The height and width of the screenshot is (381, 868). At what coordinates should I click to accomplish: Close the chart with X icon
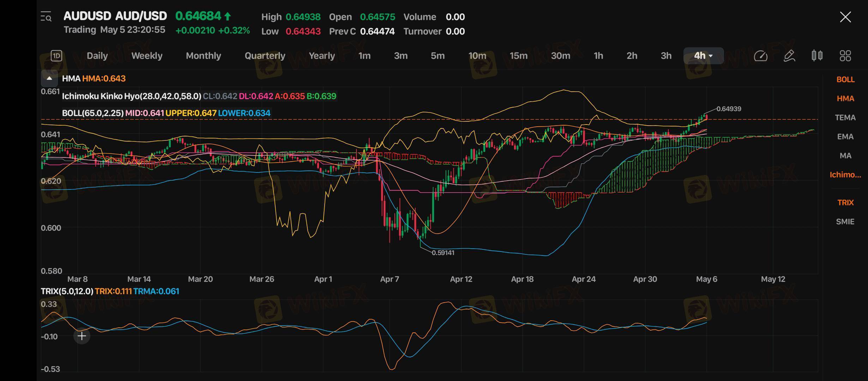(845, 17)
